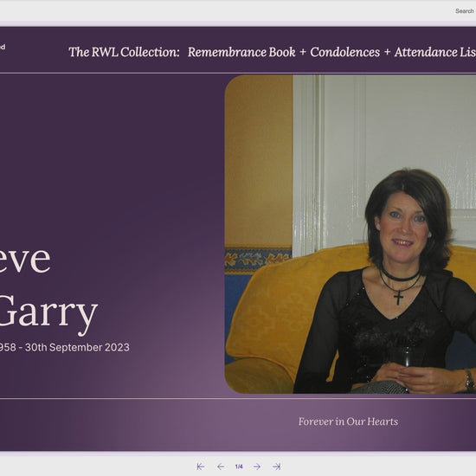
Task: Go to the first page arrow
Action: [x=201, y=466]
